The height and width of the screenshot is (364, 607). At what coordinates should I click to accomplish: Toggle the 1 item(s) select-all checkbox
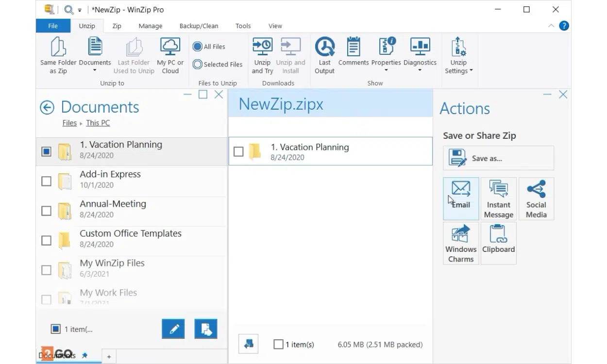(x=278, y=344)
